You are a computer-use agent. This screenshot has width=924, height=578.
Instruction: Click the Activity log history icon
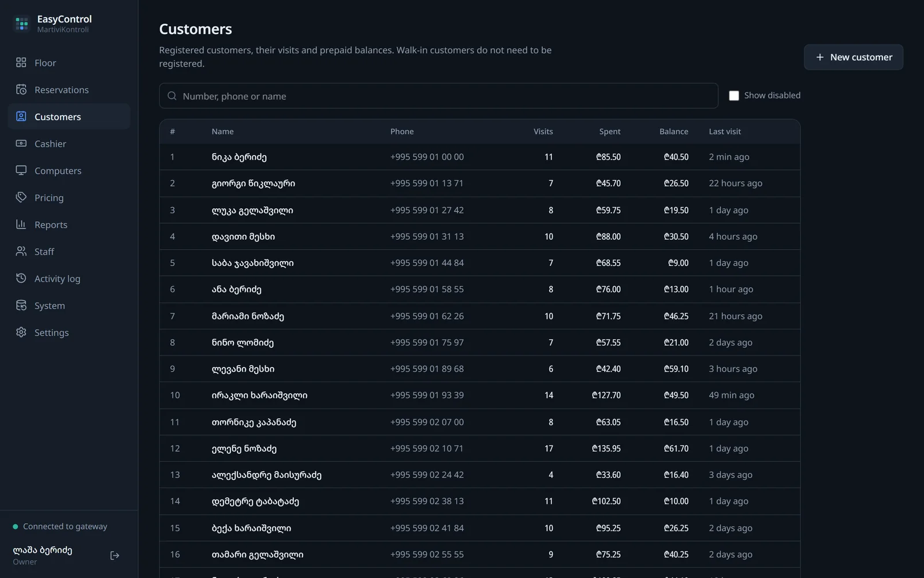pyautogui.click(x=21, y=278)
